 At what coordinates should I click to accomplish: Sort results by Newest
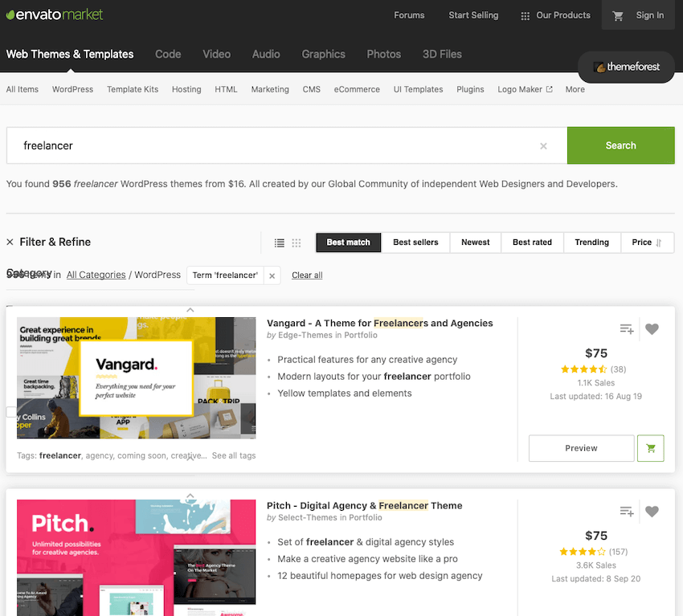pos(475,243)
